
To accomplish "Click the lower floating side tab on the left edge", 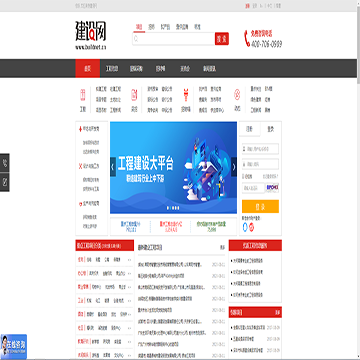I will 5,182.
